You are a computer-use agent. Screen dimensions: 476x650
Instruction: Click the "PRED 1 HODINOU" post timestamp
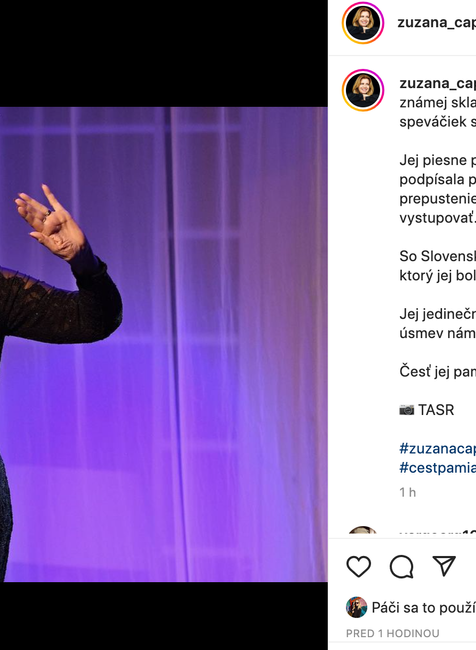point(393,633)
